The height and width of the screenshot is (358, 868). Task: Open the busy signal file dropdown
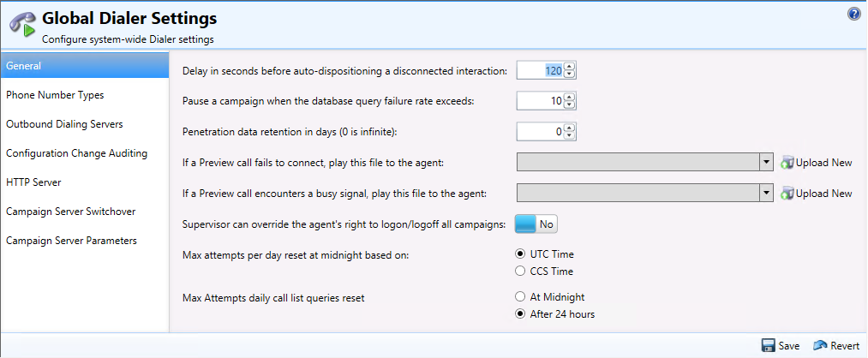click(765, 194)
